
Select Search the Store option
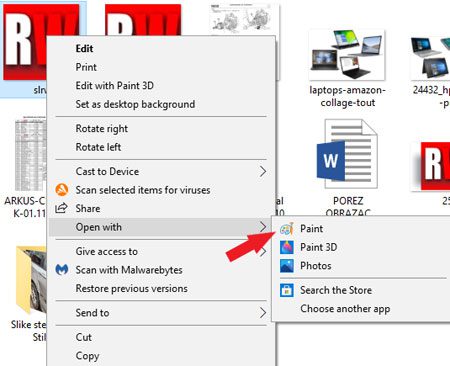click(x=362, y=290)
